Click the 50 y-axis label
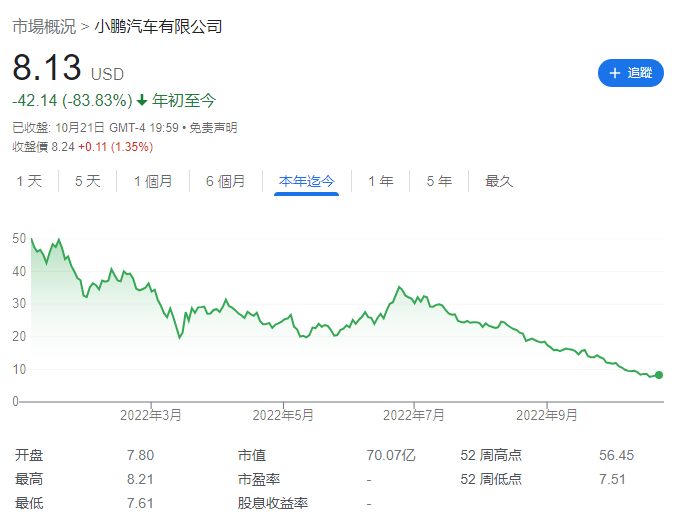The width and height of the screenshot is (696, 518). 19,239
